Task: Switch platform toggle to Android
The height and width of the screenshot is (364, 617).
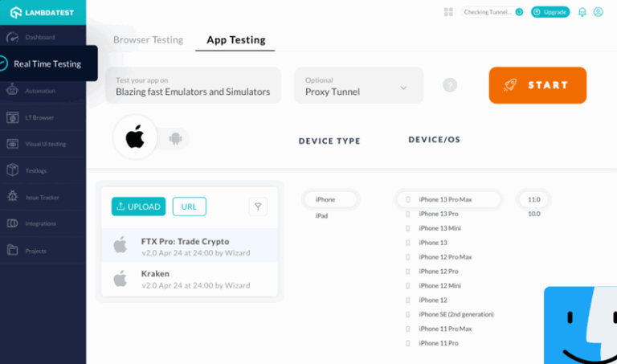Action: 175,138
